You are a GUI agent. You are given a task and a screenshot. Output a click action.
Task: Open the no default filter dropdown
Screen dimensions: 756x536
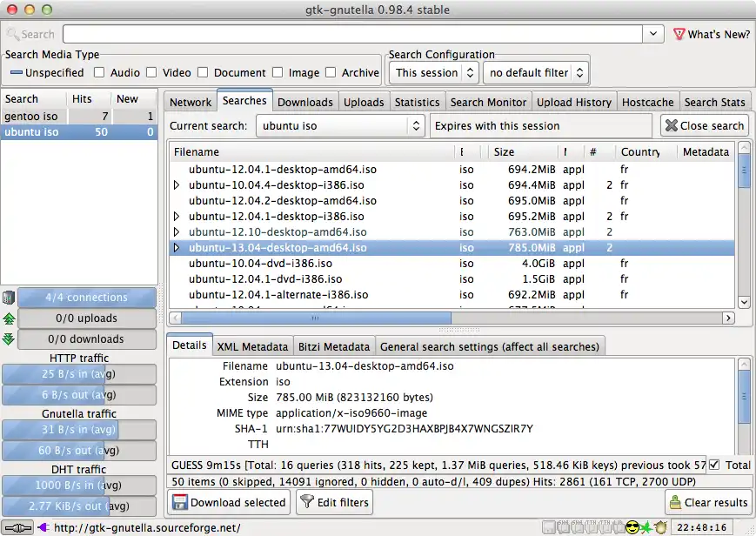[x=536, y=73]
